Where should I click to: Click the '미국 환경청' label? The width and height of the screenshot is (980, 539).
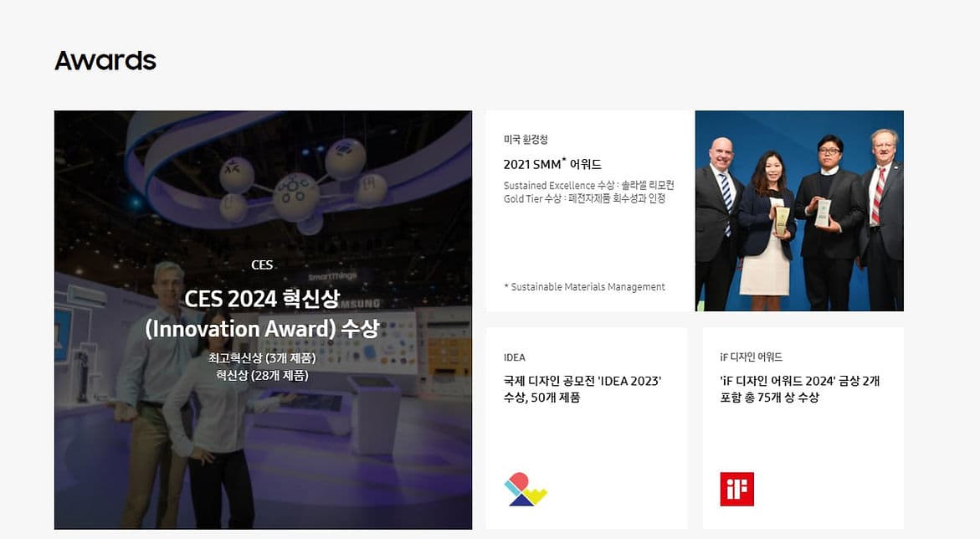[526, 140]
